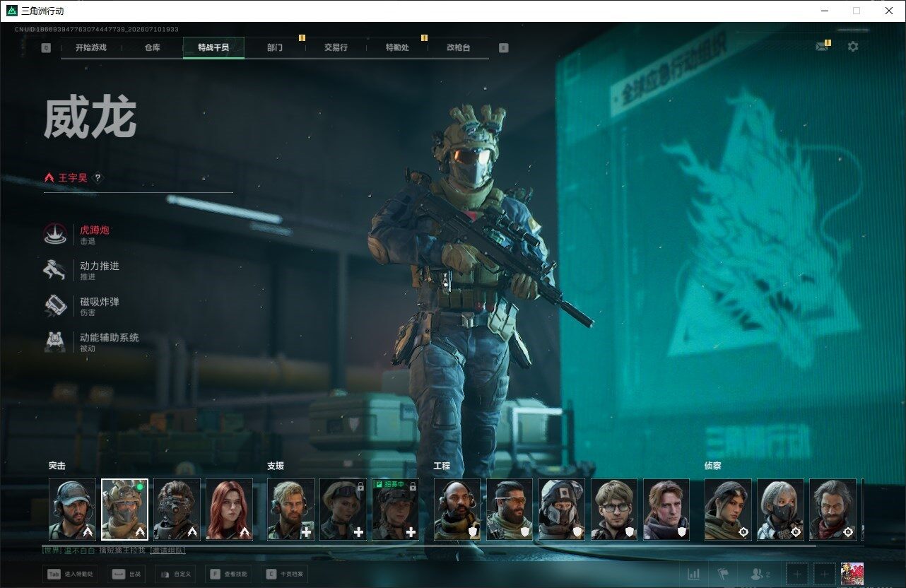Select the helmeted operator 威龙 portrait
This screenshot has width=906, height=588.
124,510
